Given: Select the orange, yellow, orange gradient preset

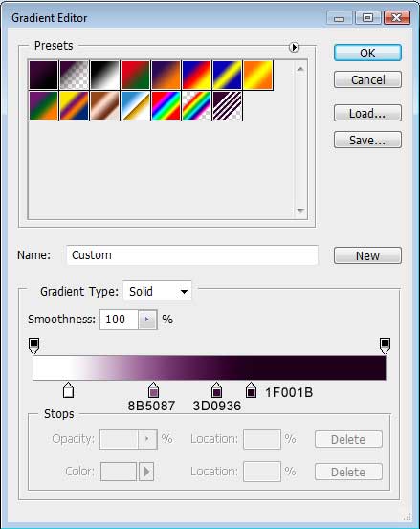Looking at the screenshot, I should [x=257, y=75].
